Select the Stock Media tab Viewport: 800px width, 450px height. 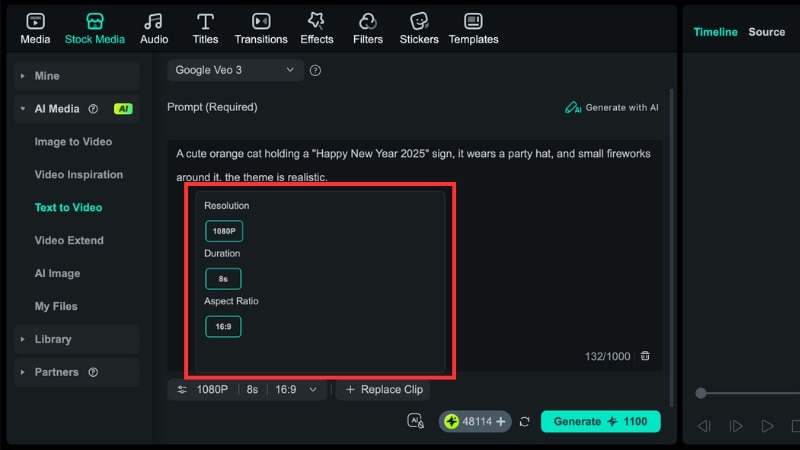(x=94, y=29)
